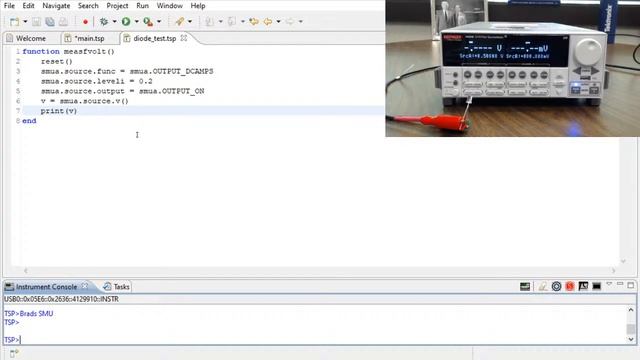Click the red record dot icon
Viewport: 640px width, 360px height.
85,22
